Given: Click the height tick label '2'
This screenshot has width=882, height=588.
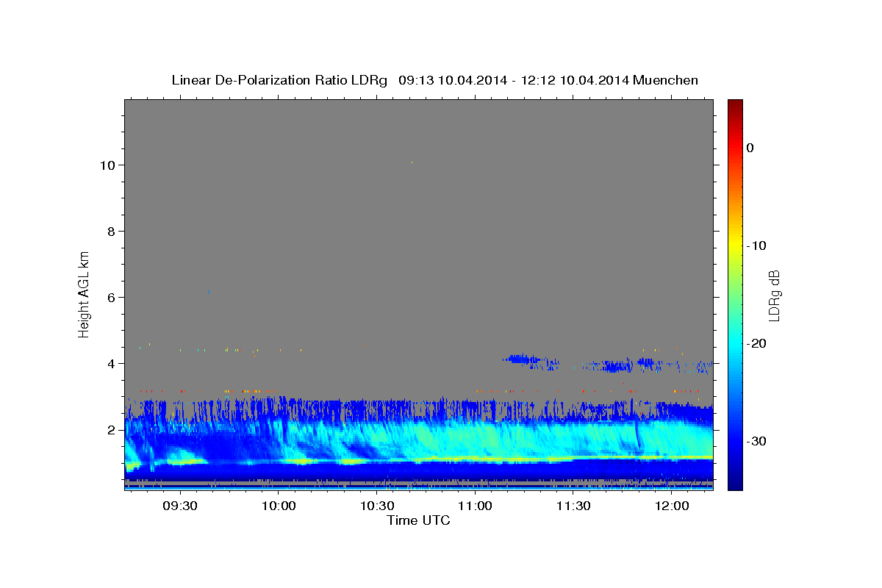Looking at the screenshot, I should tap(112, 429).
